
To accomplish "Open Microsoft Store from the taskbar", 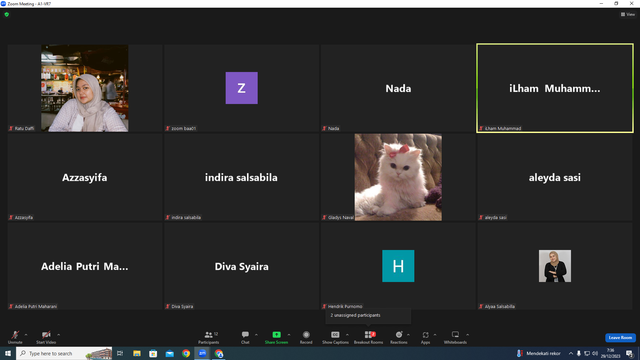I will pos(153,353).
